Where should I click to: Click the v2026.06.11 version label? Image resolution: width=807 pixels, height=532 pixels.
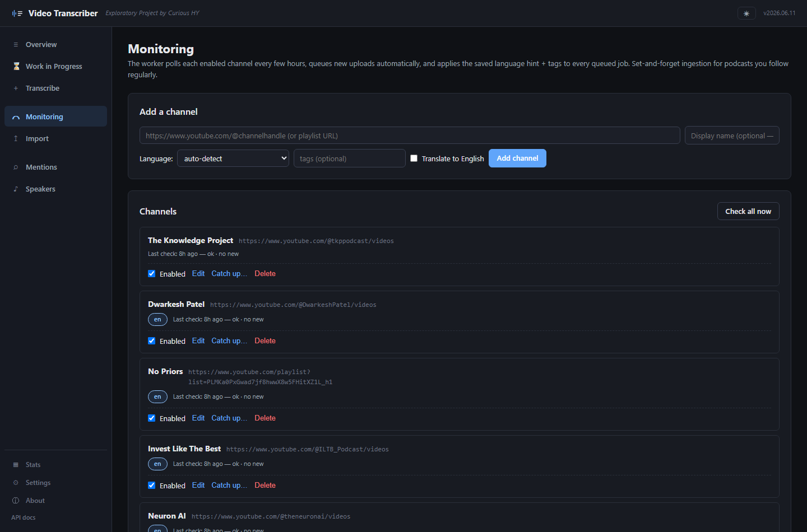point(779,13)
